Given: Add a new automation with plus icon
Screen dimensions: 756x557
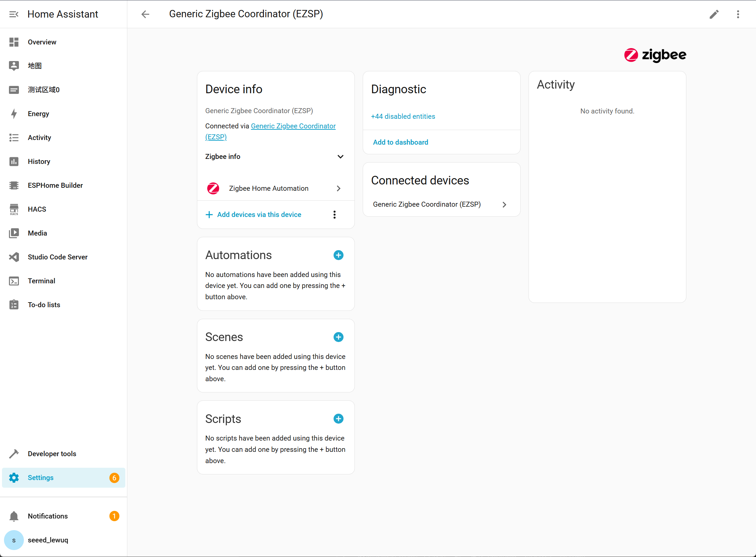Looking at the screenshot, I should click(x=338, y=255).
